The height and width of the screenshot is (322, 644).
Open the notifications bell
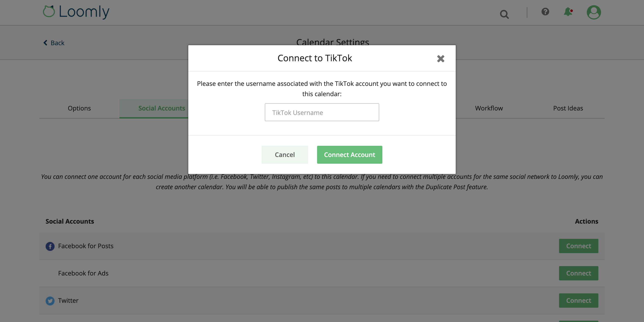(x=568, y=12)
